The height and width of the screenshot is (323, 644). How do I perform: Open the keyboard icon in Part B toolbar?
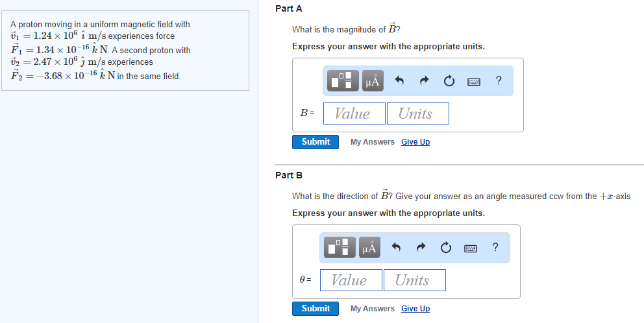tap(471, 248)
